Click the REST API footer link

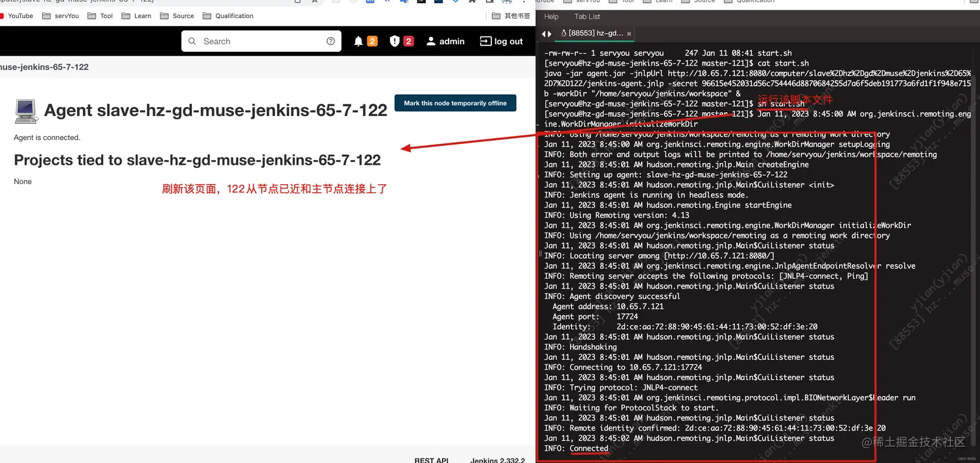point(432,460)
